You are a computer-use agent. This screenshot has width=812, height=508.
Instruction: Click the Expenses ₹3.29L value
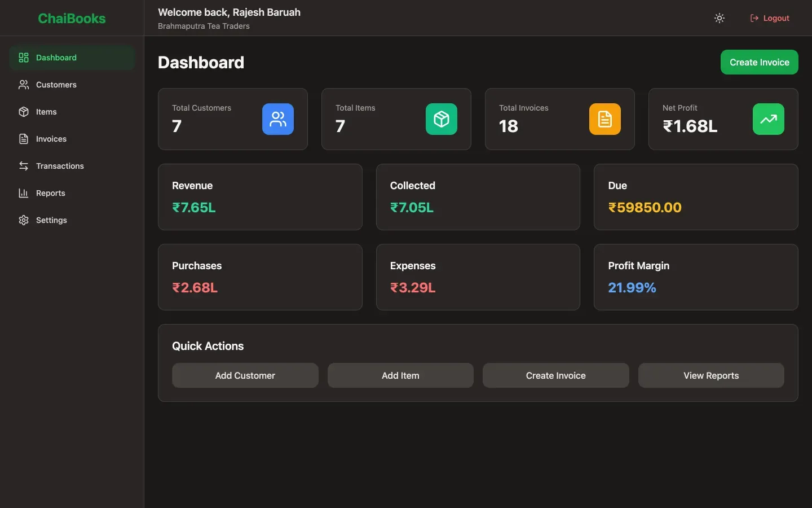pos(413,288)
